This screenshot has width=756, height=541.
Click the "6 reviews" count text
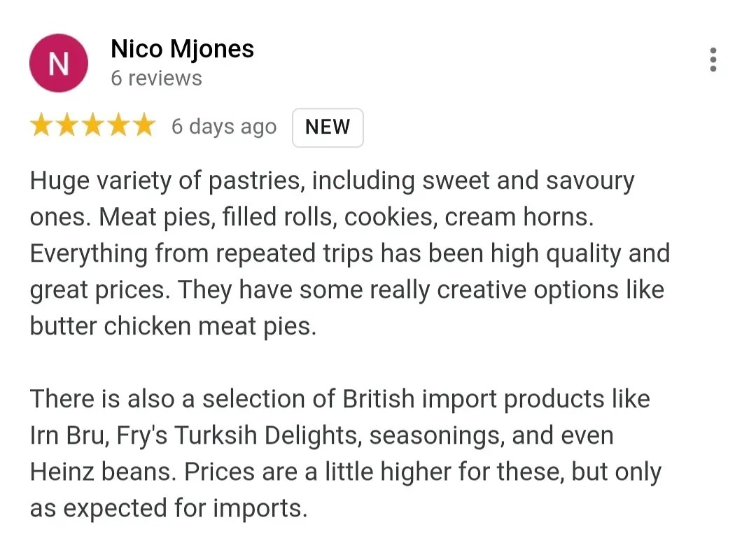[x=156, y=78]
